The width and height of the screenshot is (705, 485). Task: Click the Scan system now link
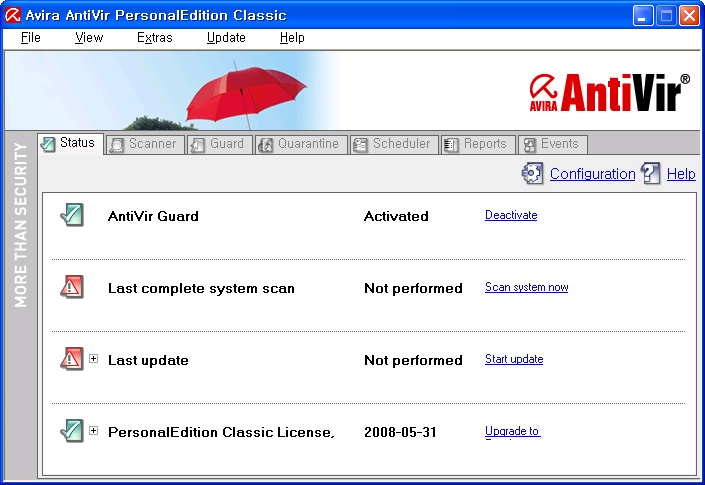527,287
